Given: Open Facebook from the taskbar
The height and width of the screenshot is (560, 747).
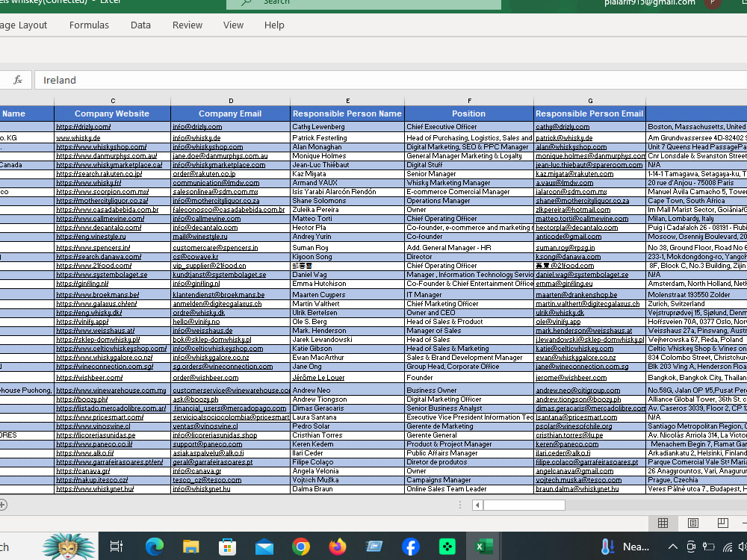Looking at the screenshot, I should [410, 546].
